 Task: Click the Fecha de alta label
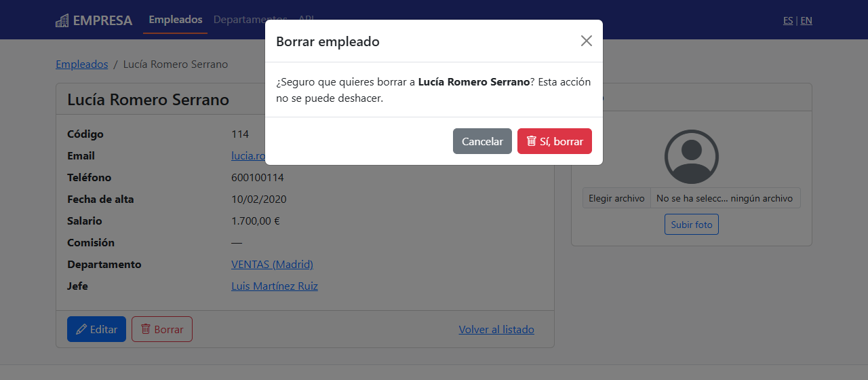click(100, 199)
